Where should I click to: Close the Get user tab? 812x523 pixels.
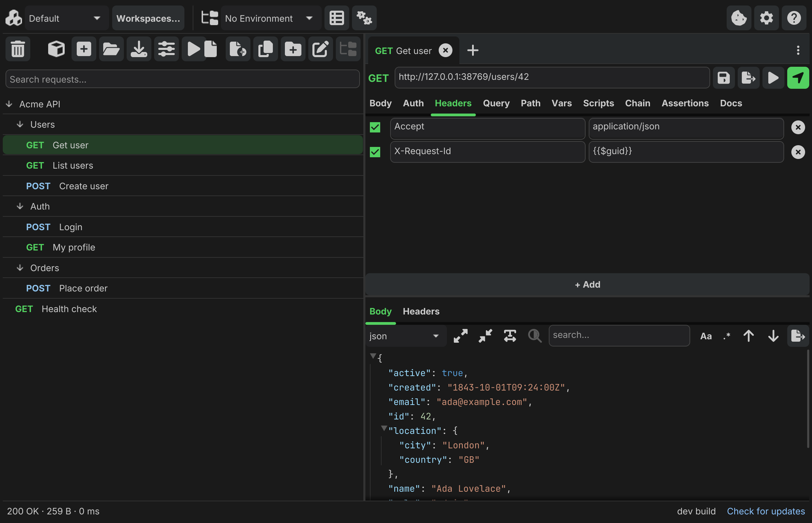click(445, 50)
